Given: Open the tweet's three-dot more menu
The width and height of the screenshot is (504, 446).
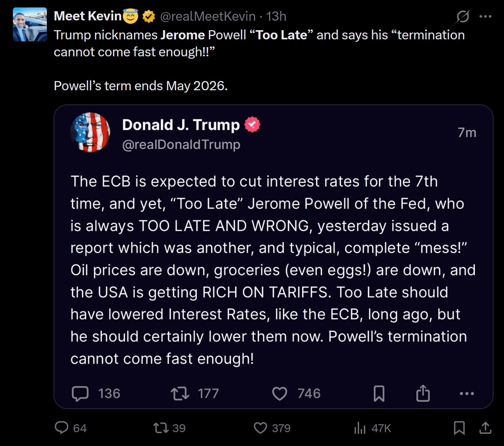Looking at the screenshot, I should pos(485,16).
